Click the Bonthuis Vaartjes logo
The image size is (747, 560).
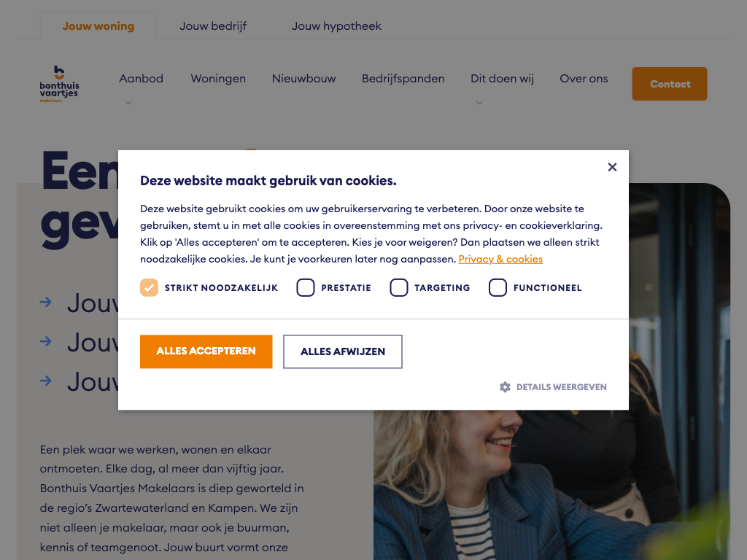pyautogui.click(x=60, y=84)
